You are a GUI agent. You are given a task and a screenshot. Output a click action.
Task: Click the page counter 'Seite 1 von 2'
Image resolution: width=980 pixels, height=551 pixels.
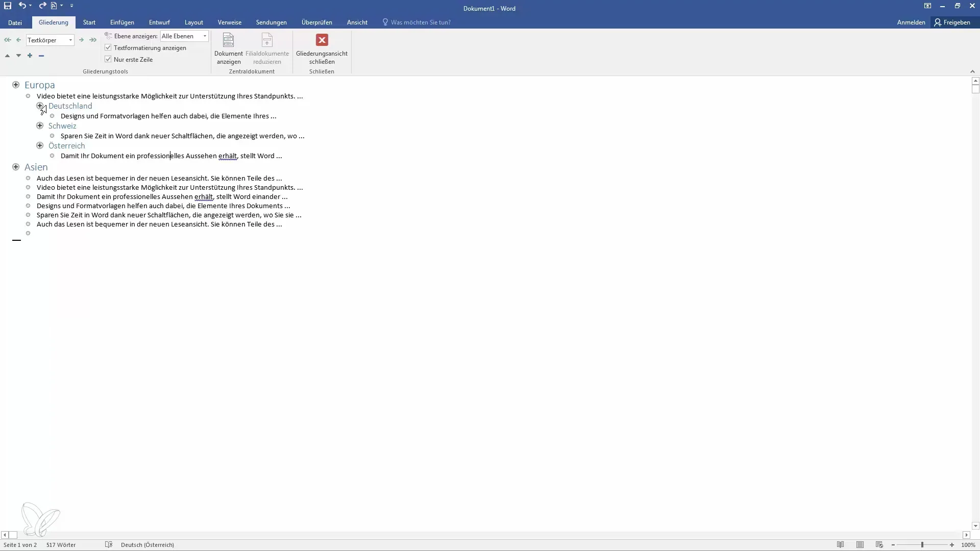click(20, 545)
